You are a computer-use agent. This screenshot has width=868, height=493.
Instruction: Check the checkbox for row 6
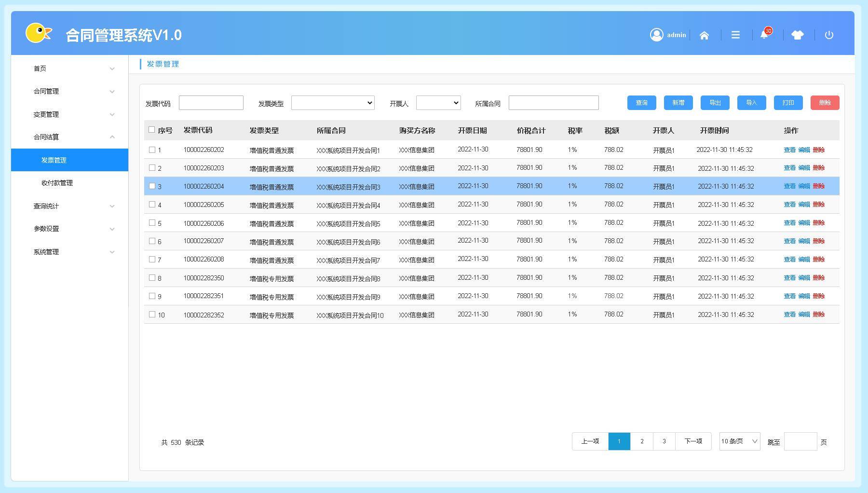pos(152,241)
